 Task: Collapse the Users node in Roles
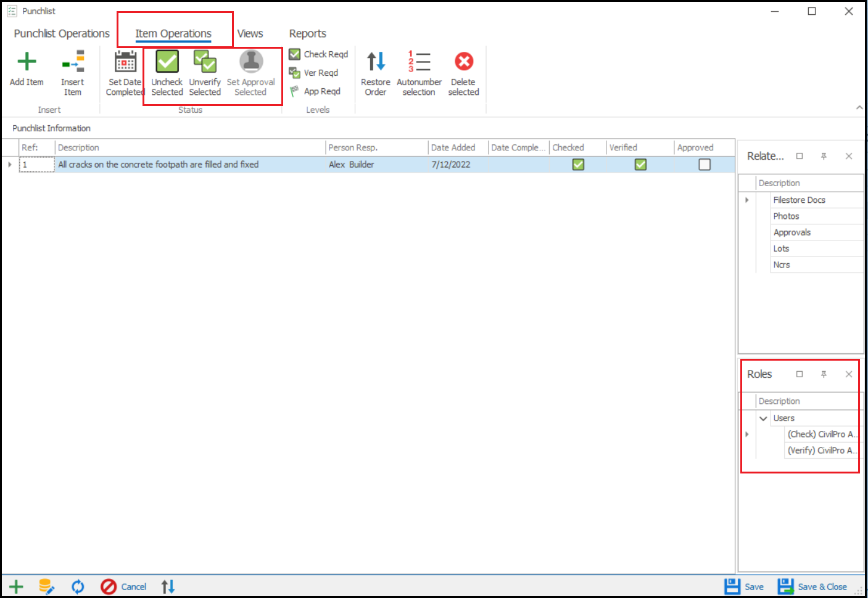pos(763,419)
